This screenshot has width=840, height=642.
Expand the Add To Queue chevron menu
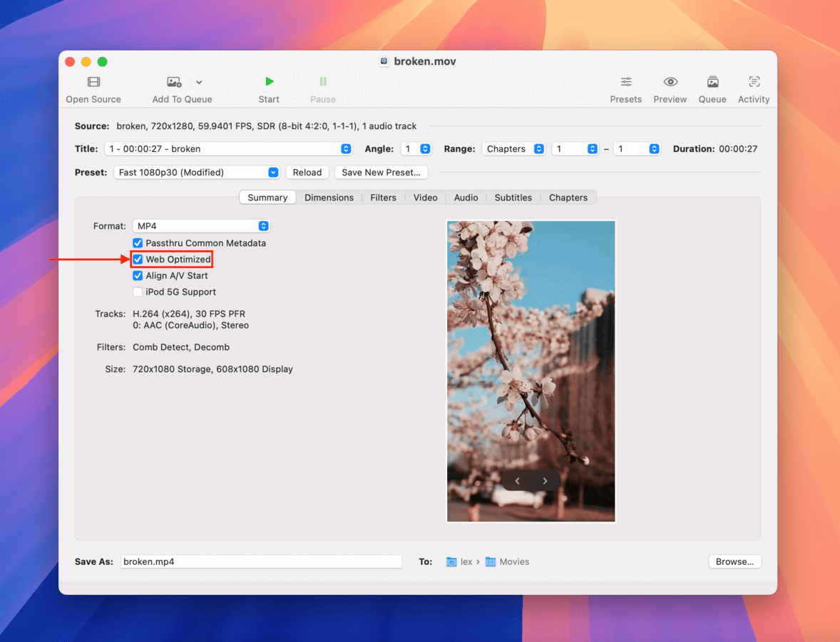[199, 82]
